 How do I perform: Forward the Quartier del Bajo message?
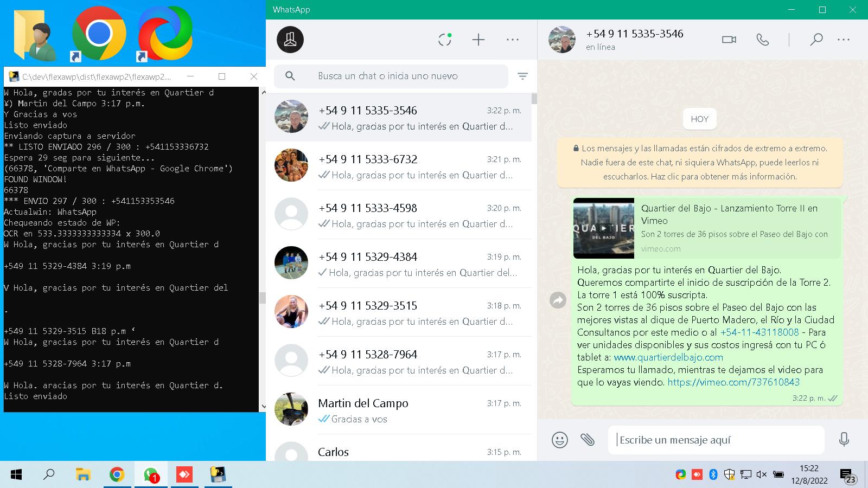[x=558, y=300]
